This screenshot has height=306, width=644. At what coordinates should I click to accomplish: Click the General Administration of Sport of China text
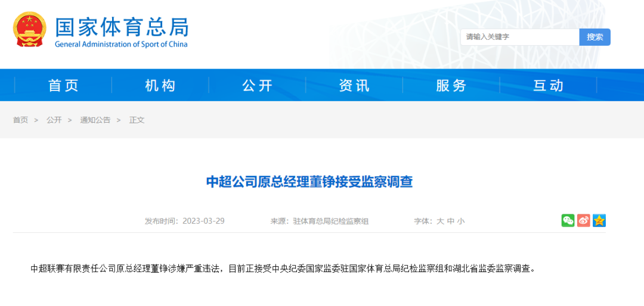(120, 44)
